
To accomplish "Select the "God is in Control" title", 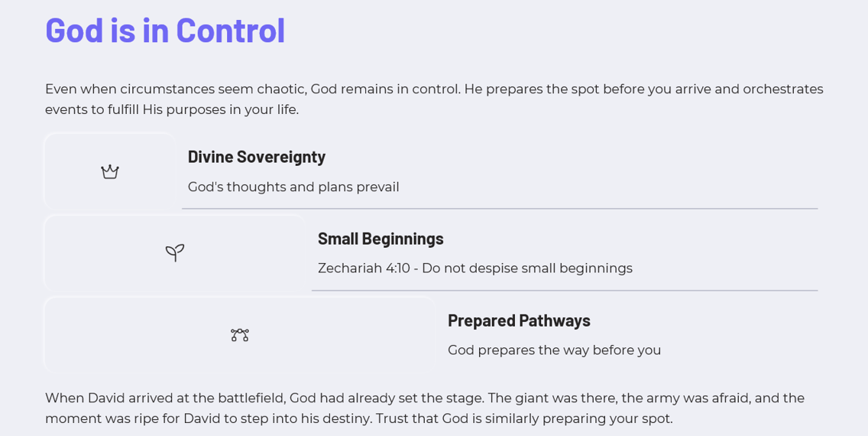I will [x=165, y=30].
